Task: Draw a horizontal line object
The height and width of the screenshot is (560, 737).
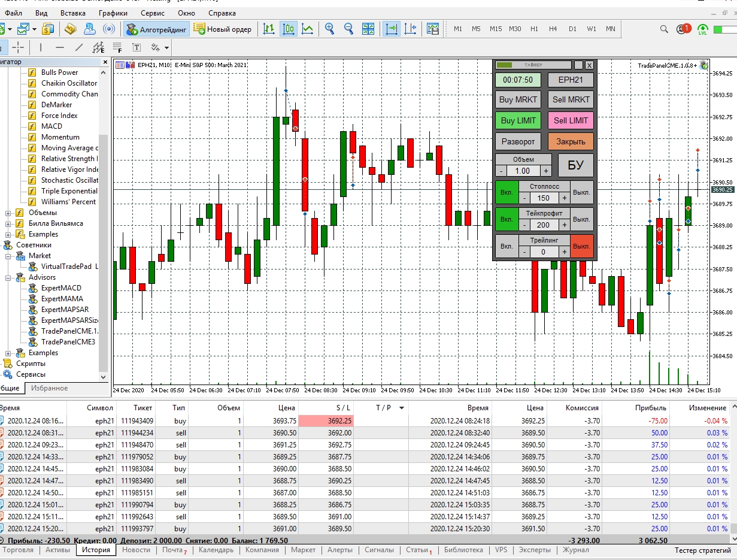Action: (60, 47)
